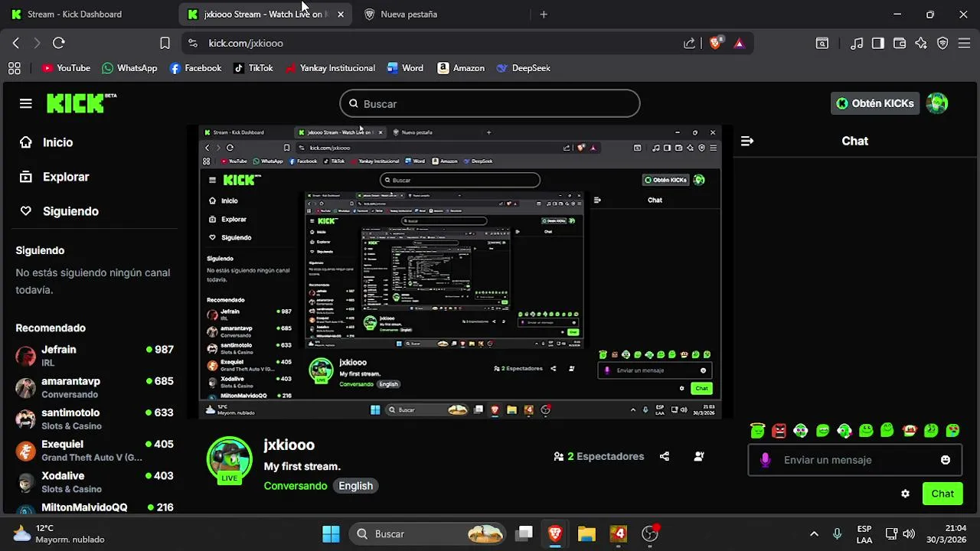Reload the page
Screen dimensions: 980x551
pos(59,44)
